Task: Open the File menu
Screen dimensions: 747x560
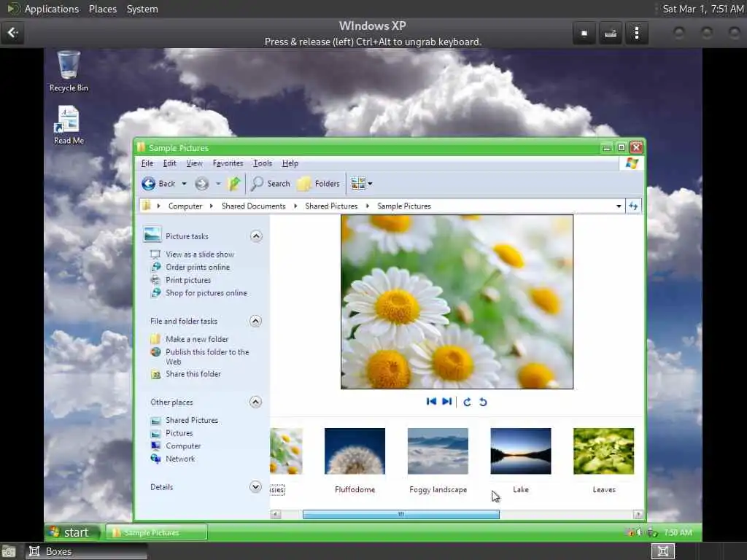Action: pyautogui.click(x=147, y=163)
